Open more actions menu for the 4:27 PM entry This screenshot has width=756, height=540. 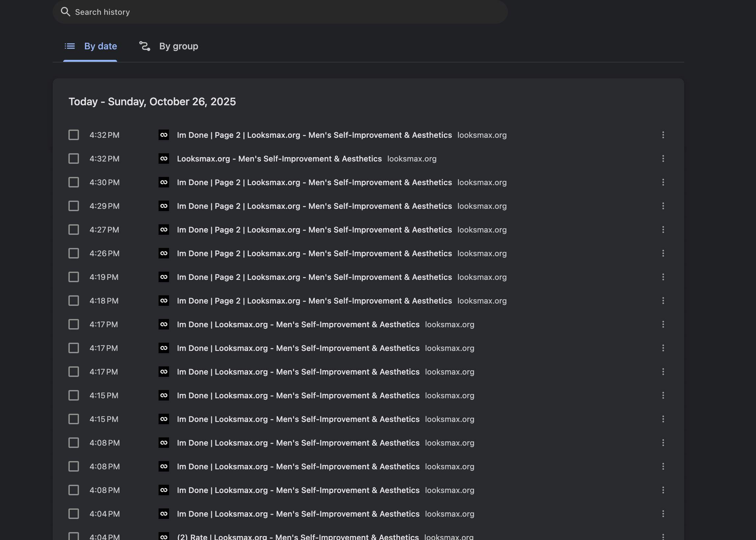[x=663, y=230]
